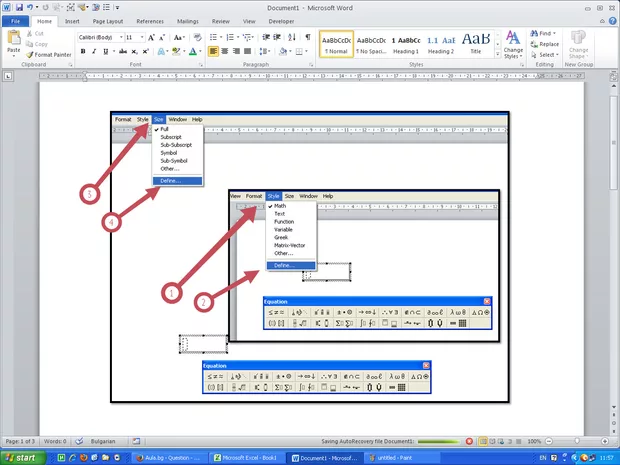Screen dimensions: 620x465
Task: Open Replace in the Editing group
Action: pyautogui.click(x=545, y=44)
